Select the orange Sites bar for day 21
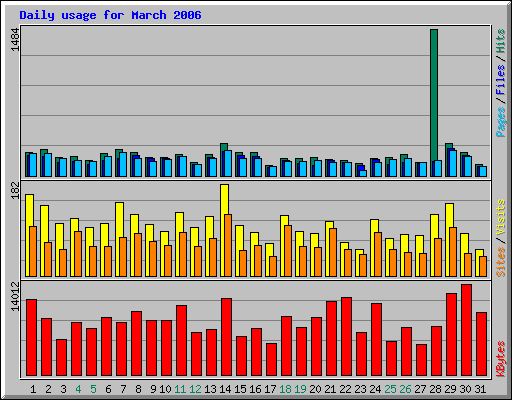Image resolution: width=512 pixels, height=400 pixels. click(333, 252)
